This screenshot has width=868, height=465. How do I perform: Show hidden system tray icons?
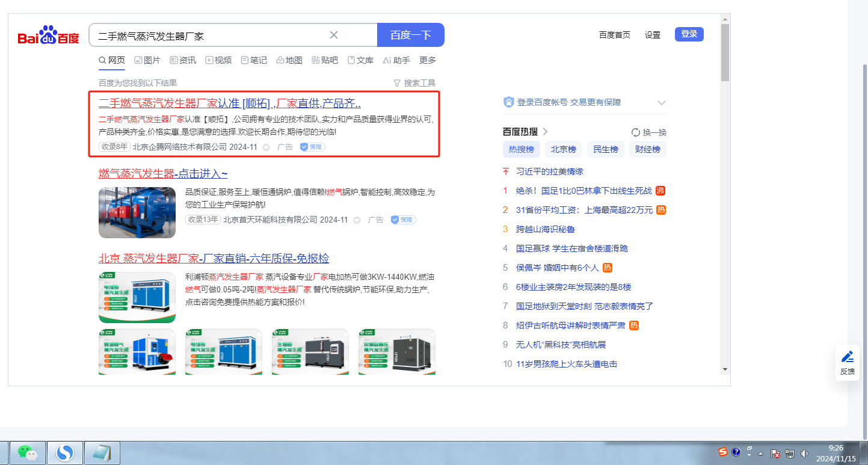click(x=761, y=454)
